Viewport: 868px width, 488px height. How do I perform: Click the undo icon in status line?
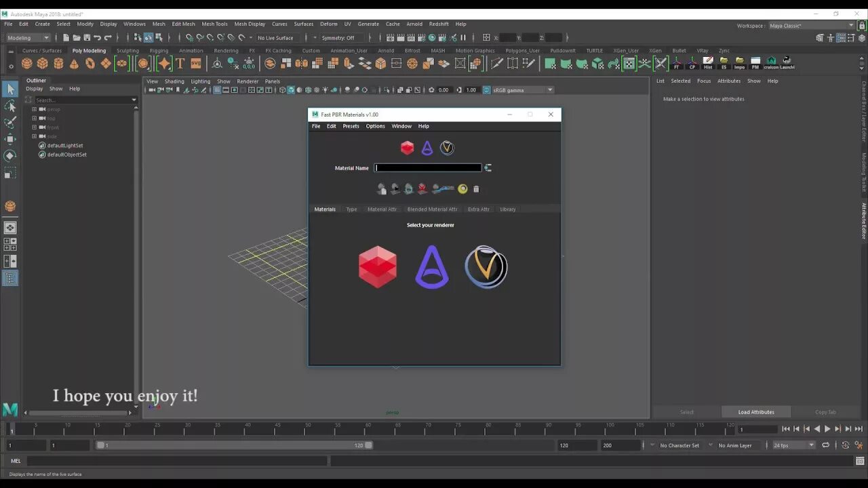[x=97, y=38]
